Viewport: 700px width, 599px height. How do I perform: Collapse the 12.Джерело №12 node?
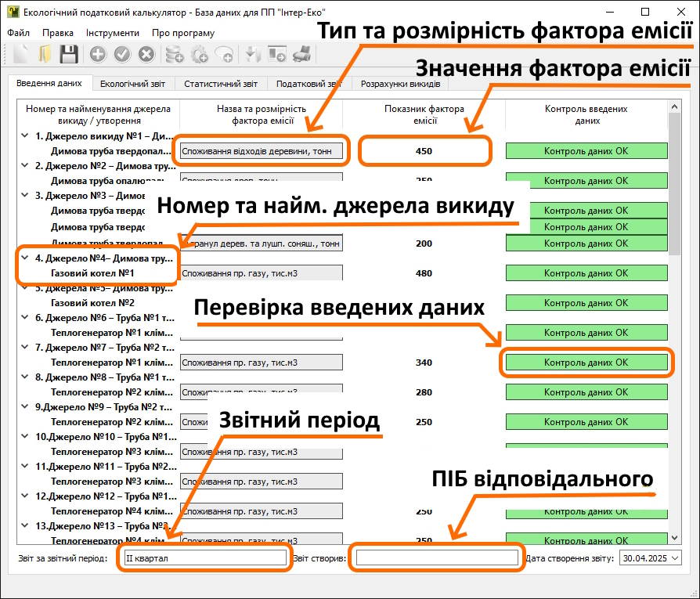click(x=25, y=496)
